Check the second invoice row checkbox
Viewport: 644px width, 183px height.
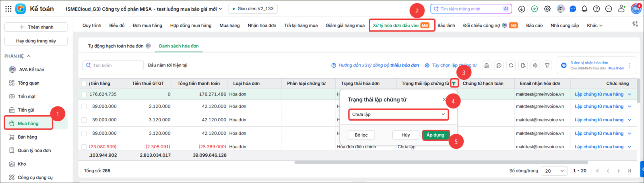coord(84,106)
